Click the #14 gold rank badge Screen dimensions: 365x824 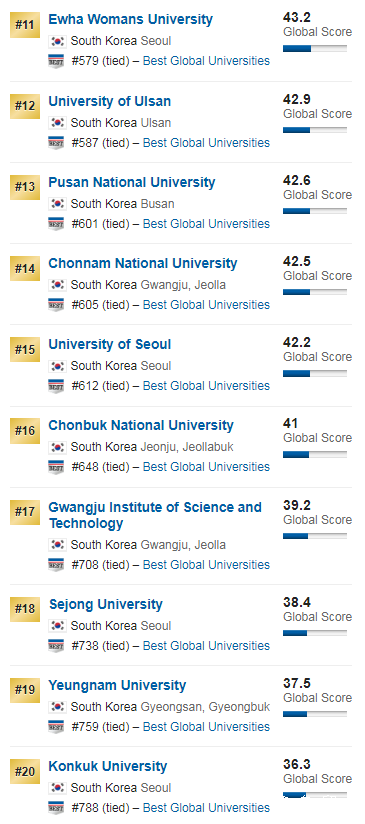[25, 268]
